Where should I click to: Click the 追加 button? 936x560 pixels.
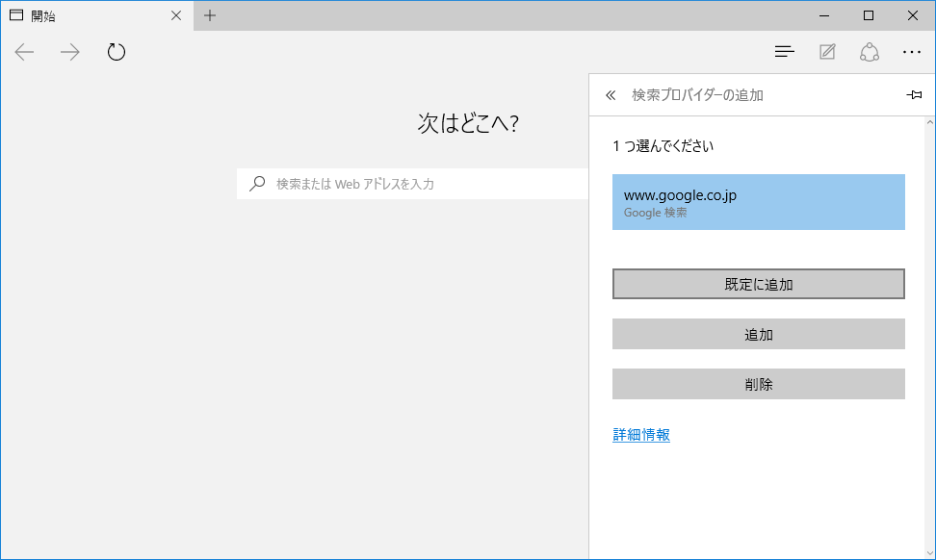(x=759, y=334)
